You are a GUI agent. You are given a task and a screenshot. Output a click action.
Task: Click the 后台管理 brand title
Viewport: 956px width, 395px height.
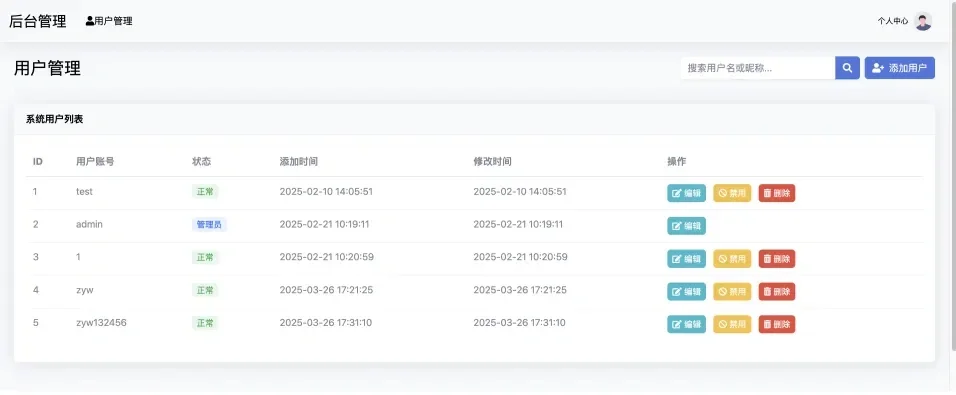point(38,21)
